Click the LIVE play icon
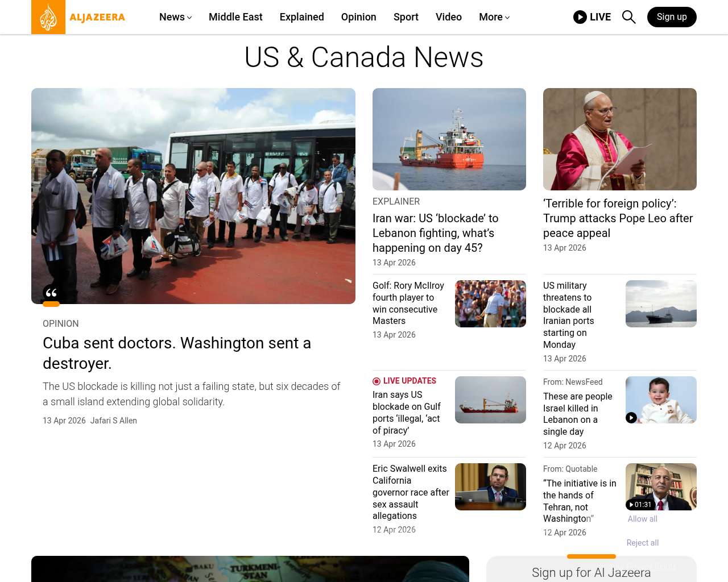Image resolution: width=728 pixels, height=582 pixels. pyautogui.click(x=580, y=17)
